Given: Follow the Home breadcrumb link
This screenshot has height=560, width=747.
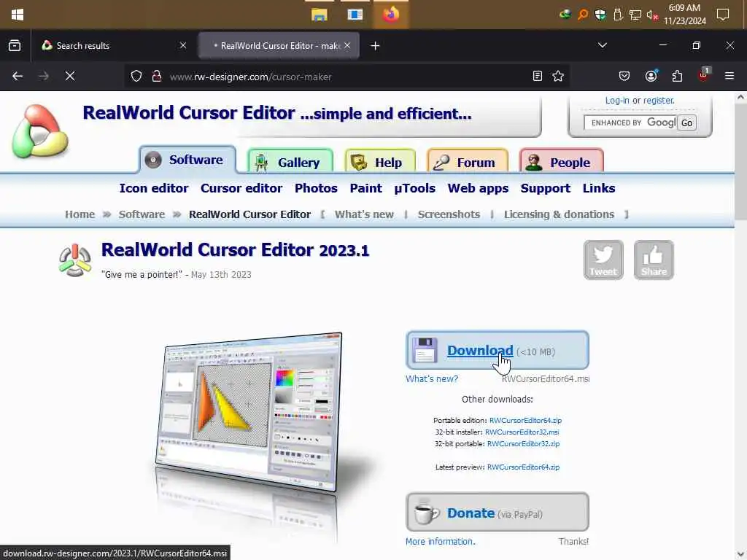Looking at the screenshot, I should 80,214.
